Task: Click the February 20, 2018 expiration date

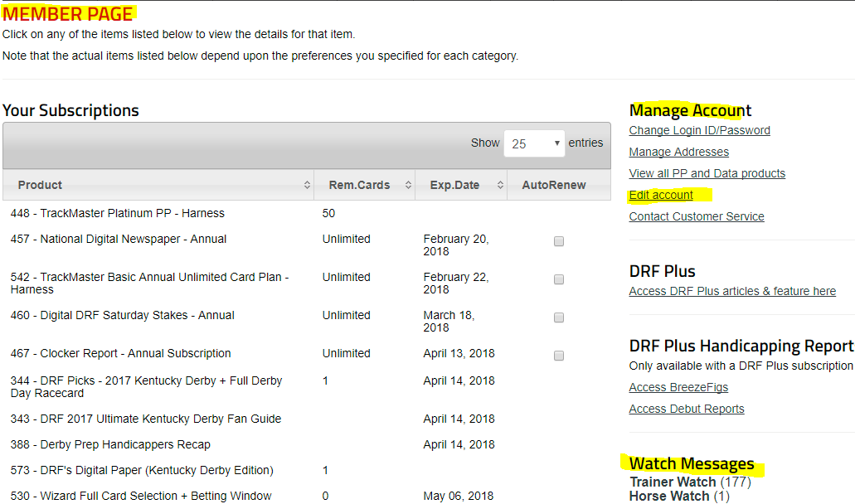Action: 456,245
